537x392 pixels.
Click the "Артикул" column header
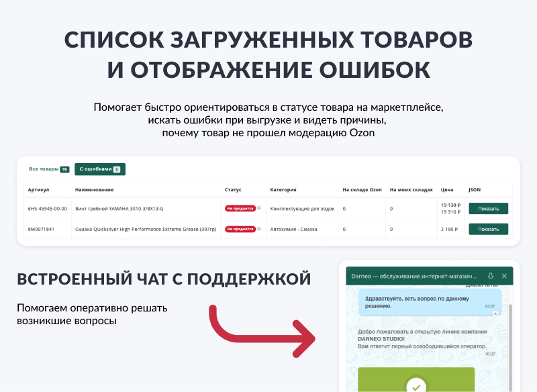(38, 190)
